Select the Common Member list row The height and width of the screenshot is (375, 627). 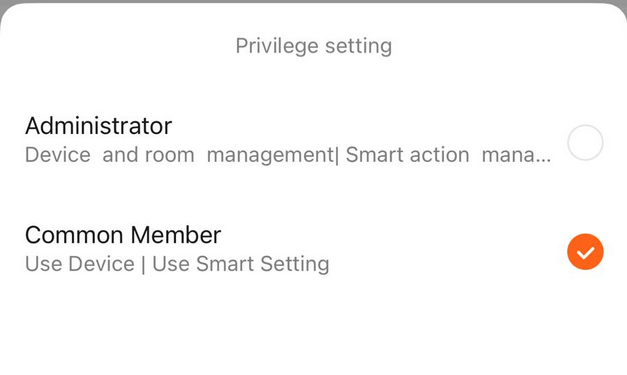[314, 249]
